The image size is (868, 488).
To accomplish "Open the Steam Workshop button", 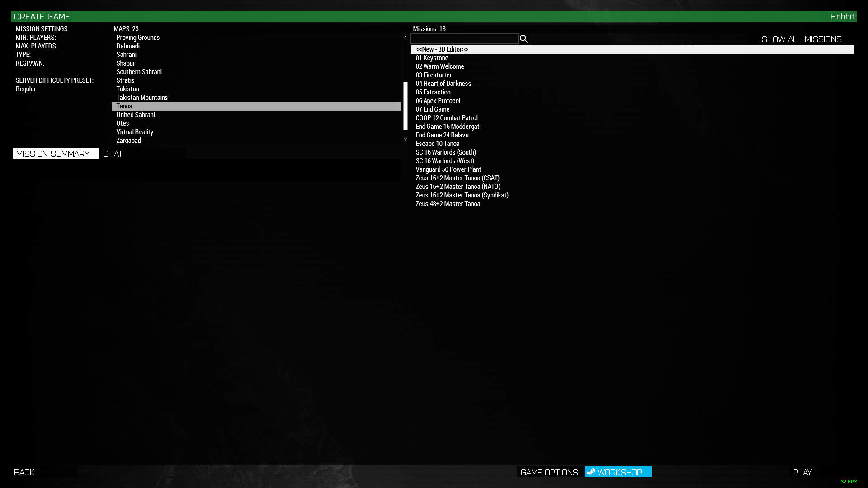I will pos(618,472).
